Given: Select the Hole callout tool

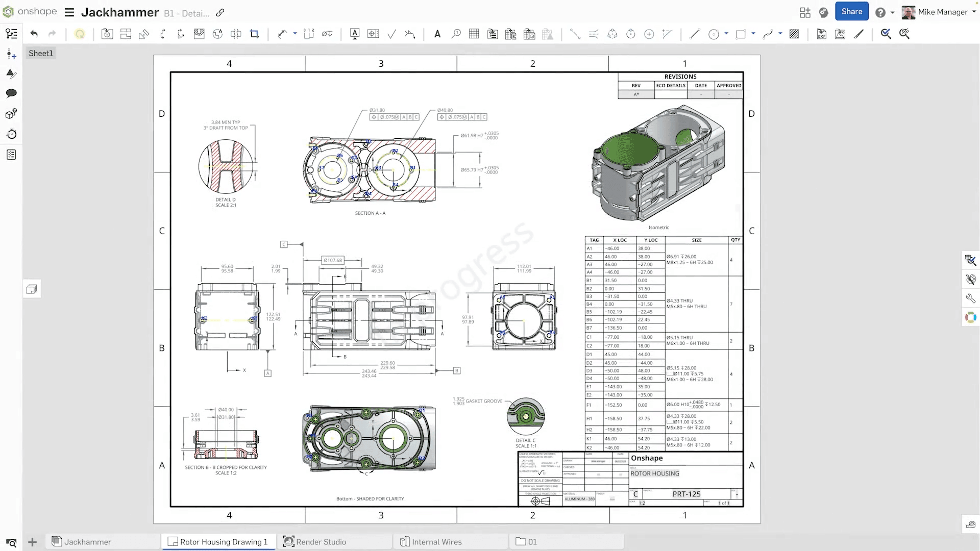Looking at the screenshot, I should coord(327,34).
